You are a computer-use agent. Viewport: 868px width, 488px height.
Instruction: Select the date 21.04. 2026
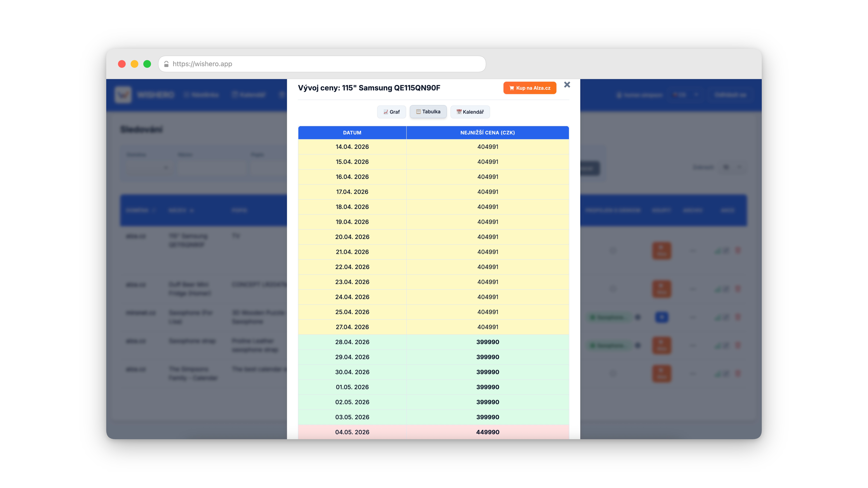352,252
